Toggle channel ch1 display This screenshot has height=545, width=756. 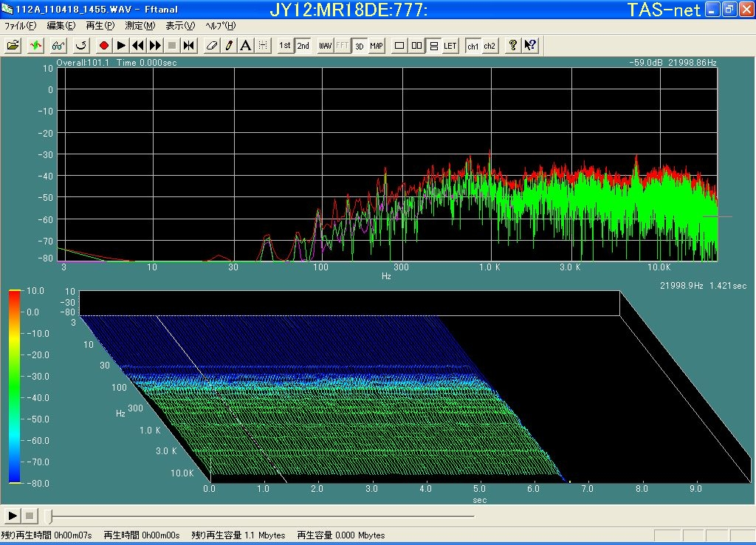(x=473, y=45)
